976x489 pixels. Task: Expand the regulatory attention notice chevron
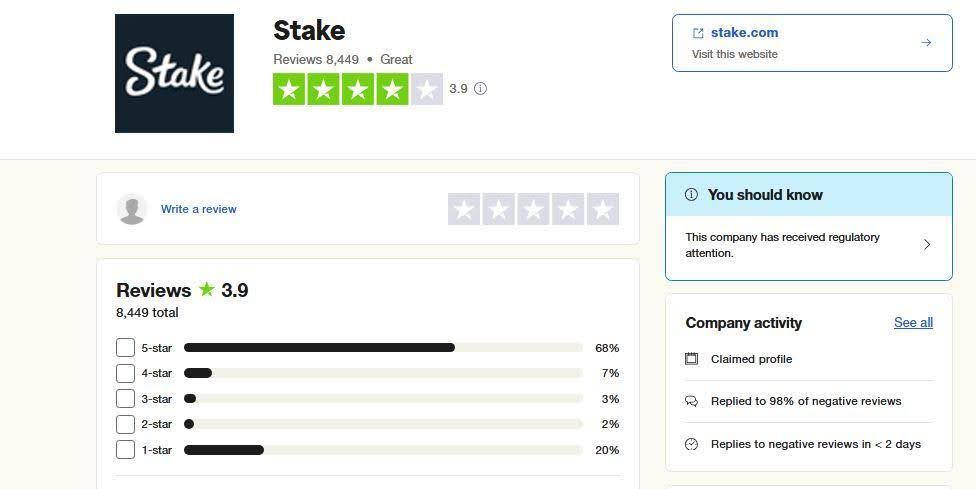click(927, 245)
